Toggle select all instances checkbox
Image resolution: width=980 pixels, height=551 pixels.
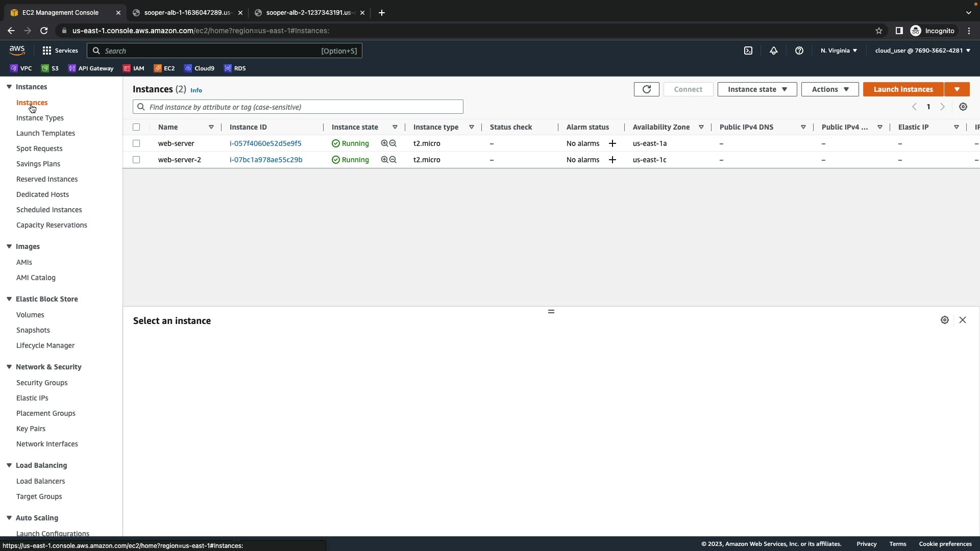tap(136, 128)
